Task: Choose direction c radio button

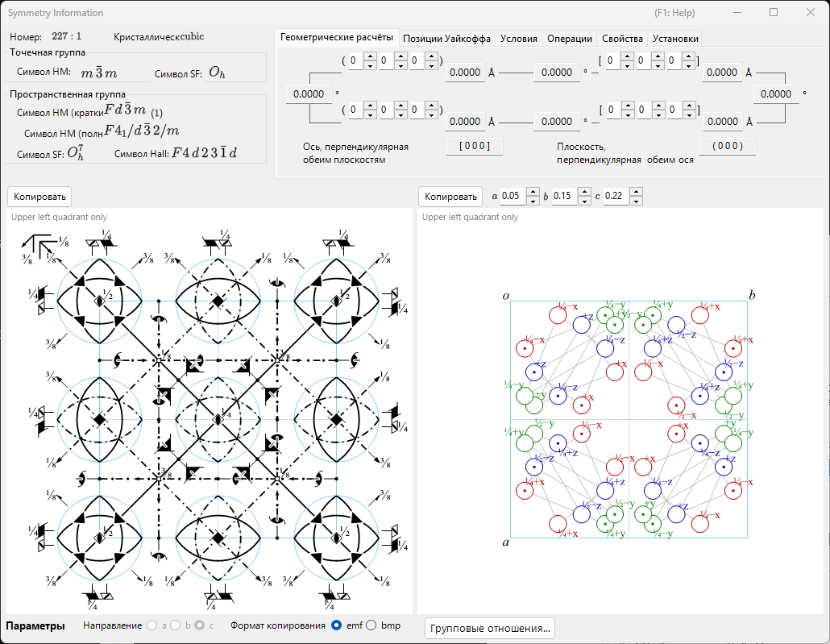Action: 200,625
